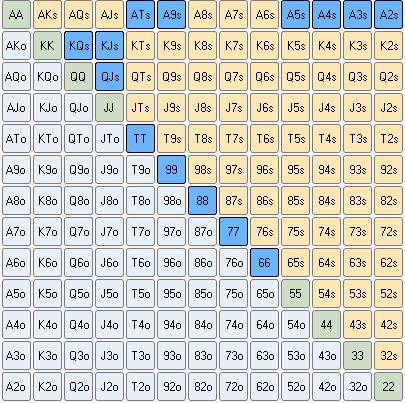The height and width of the screenshot is (403, 405).
Task: Deselect the TT pocket pair
Action: pos(140,138)
